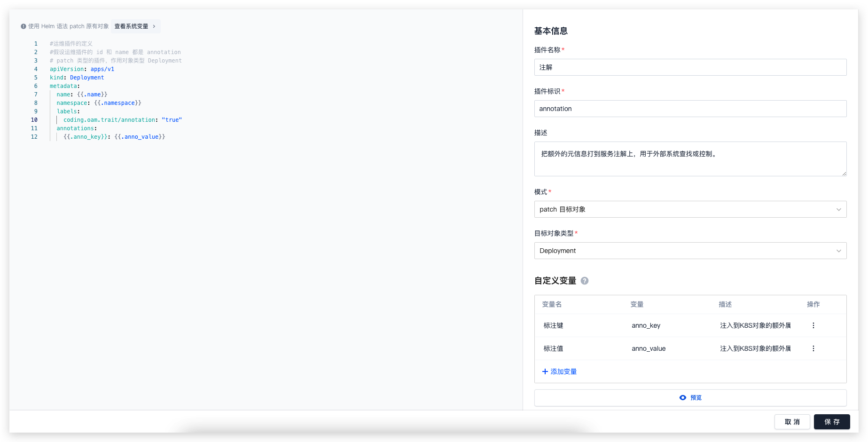The image size is (868, 442).
Task: Click the {{.anno_key}}: {{.anno_value}} code line
Action: pyautogui.click(x=114, y=137)
